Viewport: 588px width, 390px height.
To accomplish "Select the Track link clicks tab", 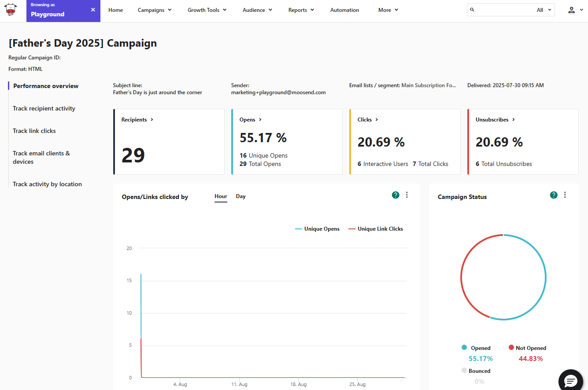I will [x=34, y=131].
